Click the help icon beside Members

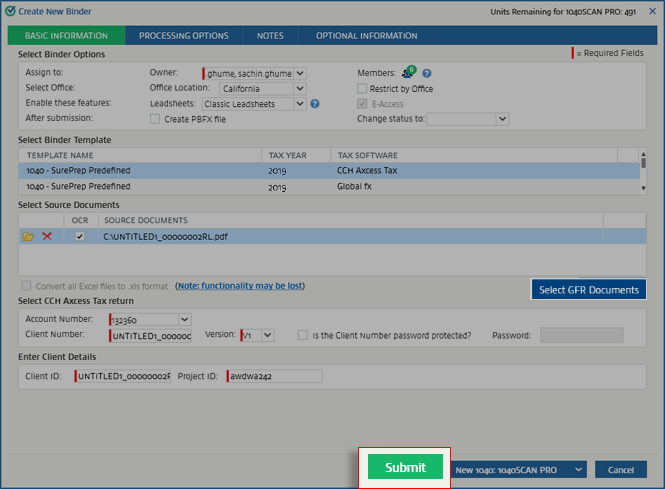coord(427,73)
